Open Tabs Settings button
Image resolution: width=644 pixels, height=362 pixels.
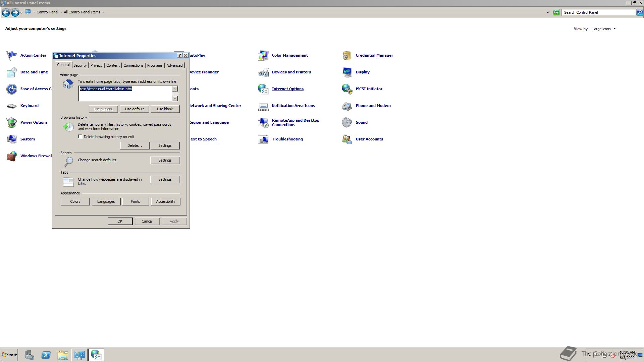coord(165,179)
